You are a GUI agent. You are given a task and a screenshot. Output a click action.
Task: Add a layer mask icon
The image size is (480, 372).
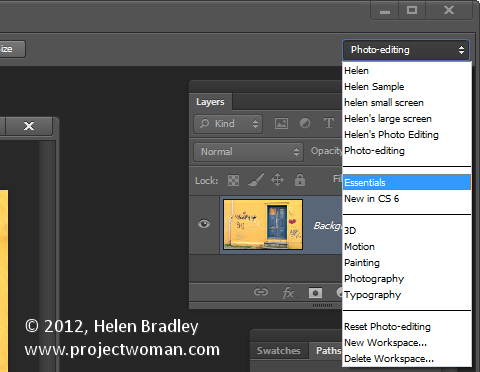click(315, 293)
